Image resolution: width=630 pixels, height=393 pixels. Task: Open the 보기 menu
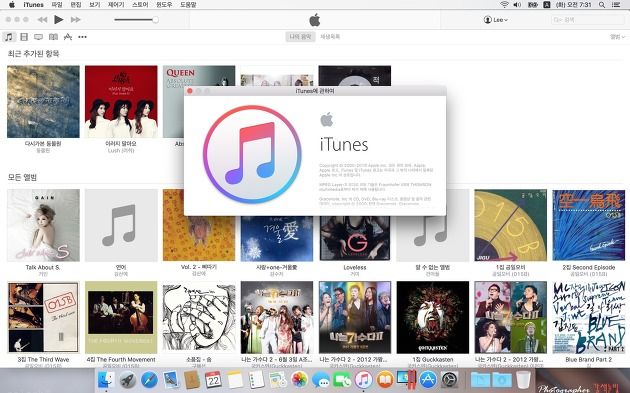pyautogui.click(x=94, y=5)
